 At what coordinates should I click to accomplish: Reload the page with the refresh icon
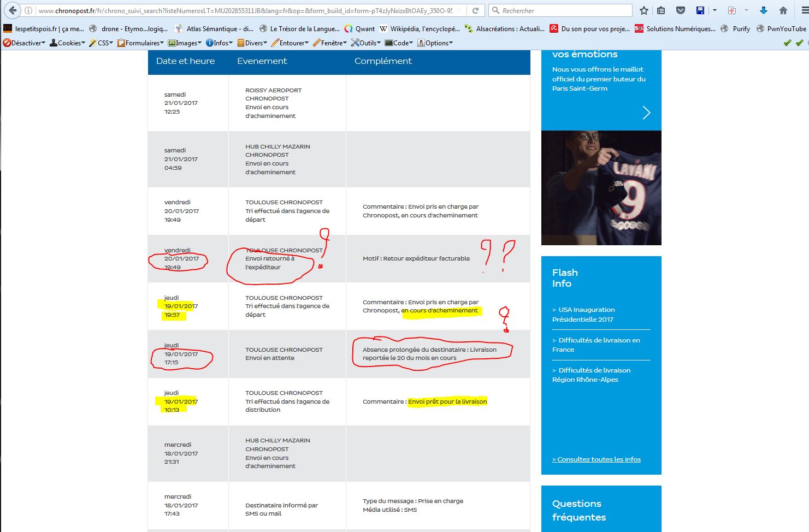pyautogui.click(x=476, y=10)
